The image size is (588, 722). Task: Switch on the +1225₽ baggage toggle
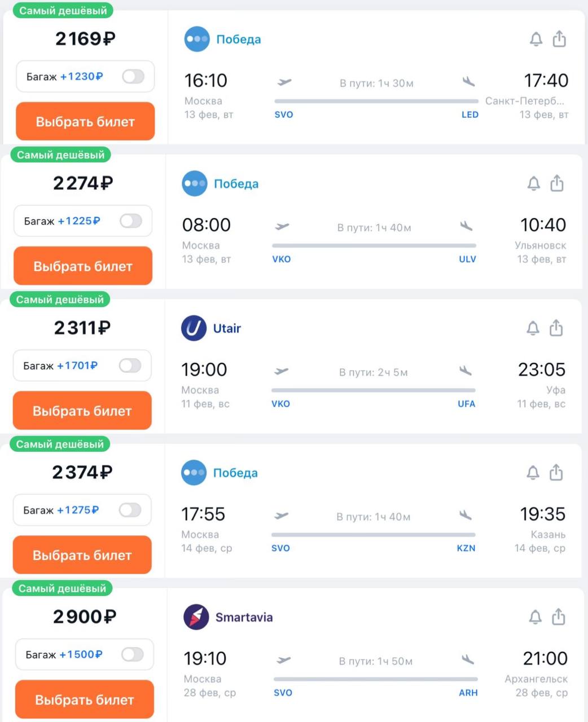coord(131,221)
